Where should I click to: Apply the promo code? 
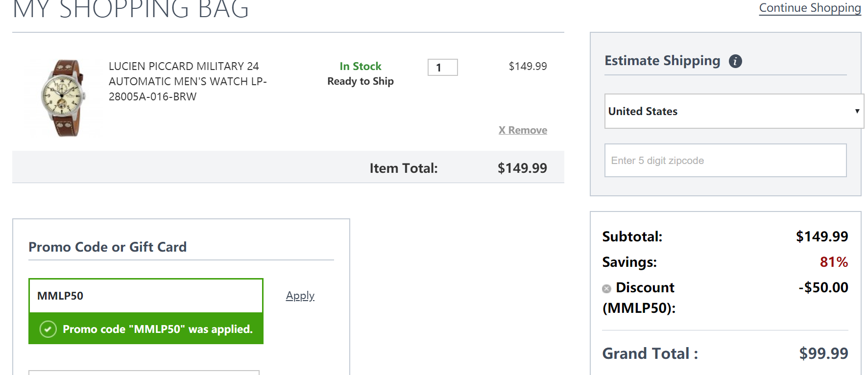[x=300, y=296]
